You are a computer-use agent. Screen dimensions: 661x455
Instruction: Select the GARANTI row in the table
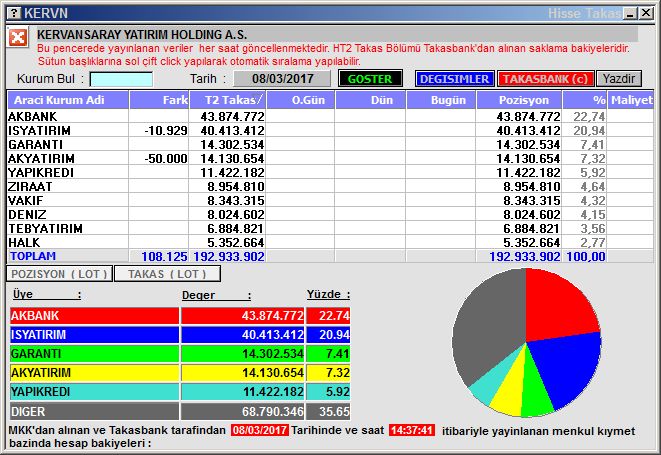[x=330, y=144]
